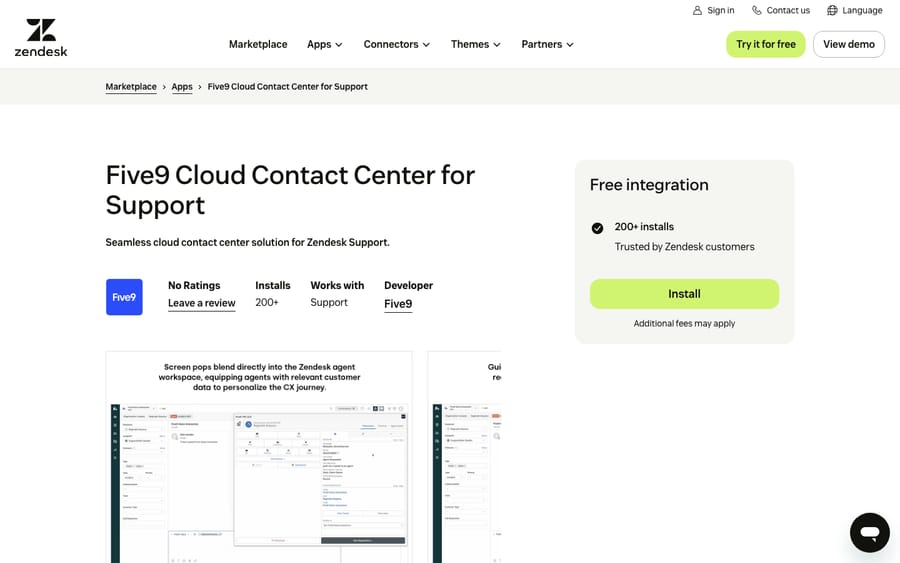Screen dimensions: 900x563
Task: Click the Try it for free button
Action: 766,44
